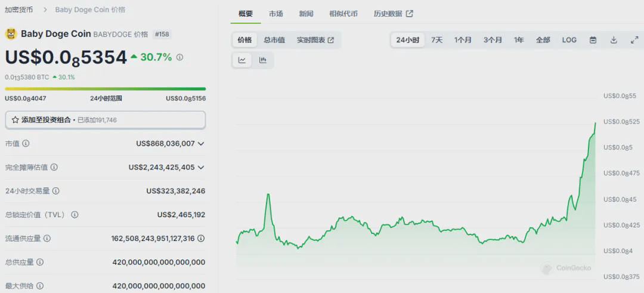Click the US$0.0₈55 axis label
The height and width of the screenshot is (293, 644).
click(x=620, y=95)
